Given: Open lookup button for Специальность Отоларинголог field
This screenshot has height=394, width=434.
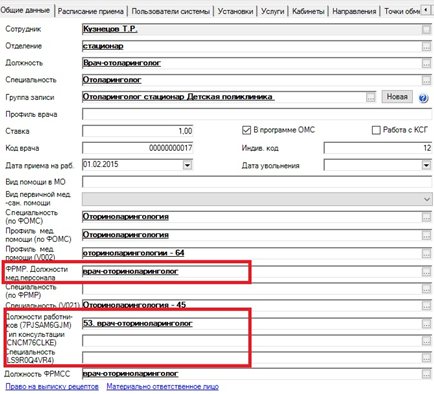Looking at the screenshot, I should (x=426, y=80).
